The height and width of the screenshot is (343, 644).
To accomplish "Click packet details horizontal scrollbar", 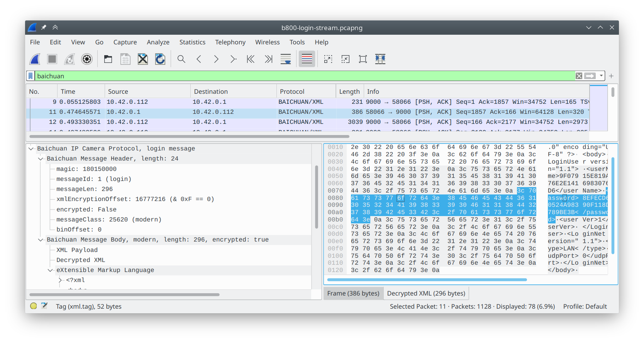I will click(x=124, y=294).
